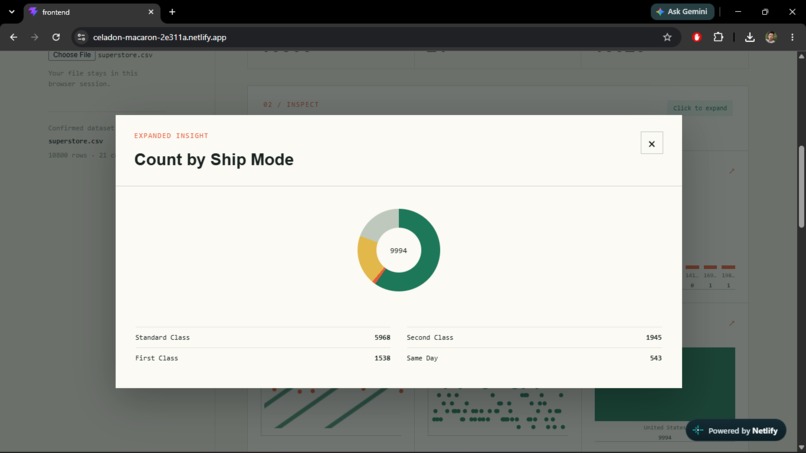Click the scrollbar down arrow
This screenshot has height=453, width=806.
801,447
